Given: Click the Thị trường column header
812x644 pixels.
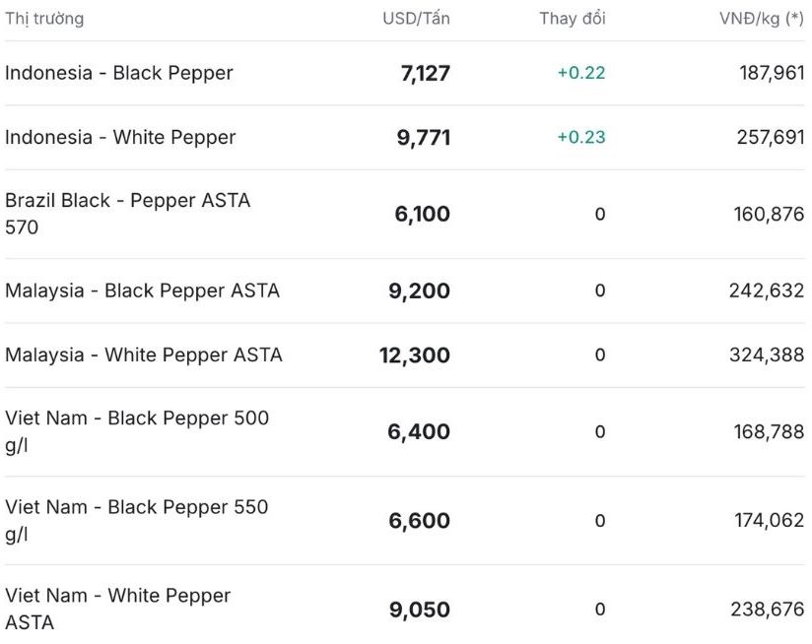Looking at the screenshot, I should click(x=44, y=19).
